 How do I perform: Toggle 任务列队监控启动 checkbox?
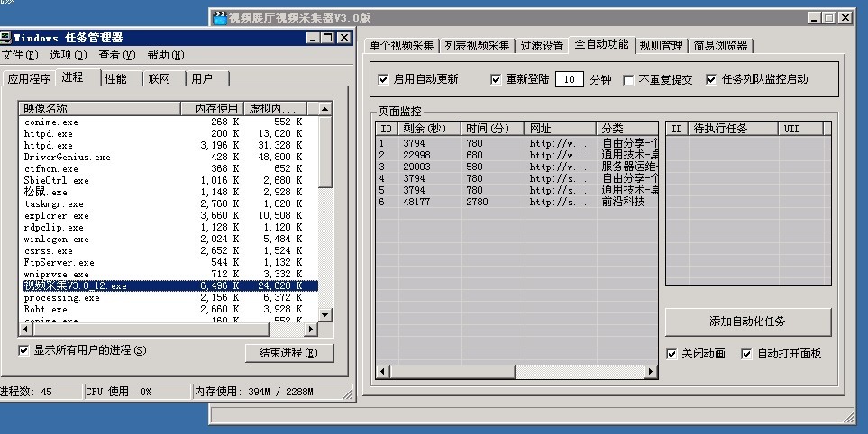[x=711, y=79]
